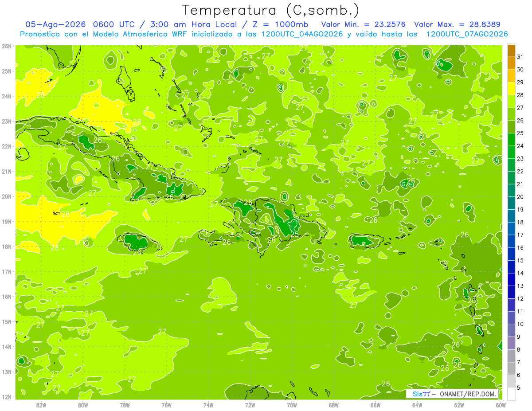Pick the yellow legend swatch between 28 and 29
This screenshot has height=411, width=532.
pos(511,89)
